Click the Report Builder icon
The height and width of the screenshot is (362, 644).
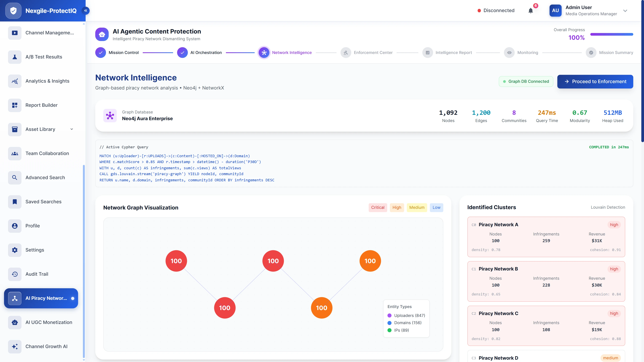pos(14,105)
